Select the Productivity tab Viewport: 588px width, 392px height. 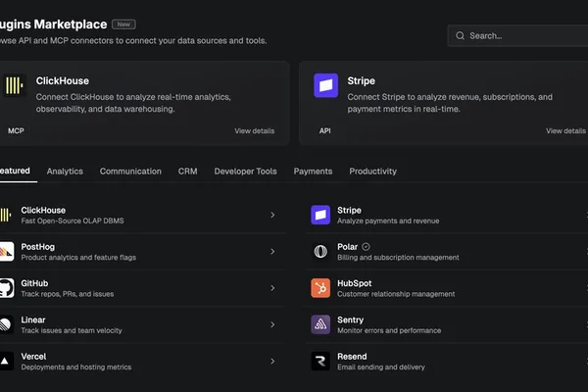372,171
